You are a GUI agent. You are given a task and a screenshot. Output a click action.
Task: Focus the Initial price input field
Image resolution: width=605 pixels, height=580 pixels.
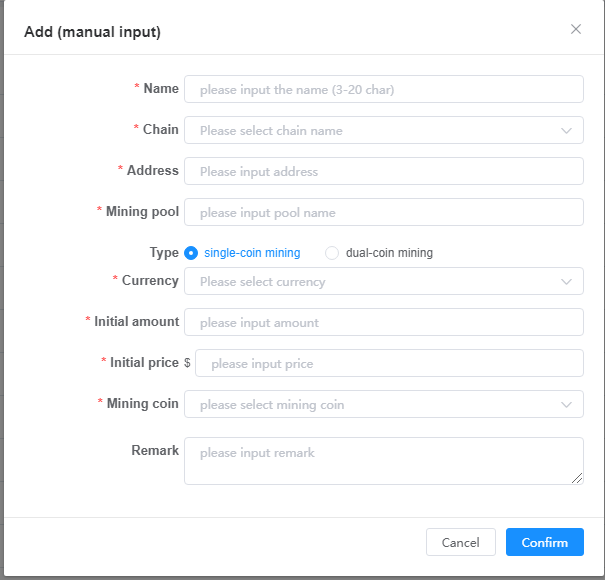coord(389,363)
